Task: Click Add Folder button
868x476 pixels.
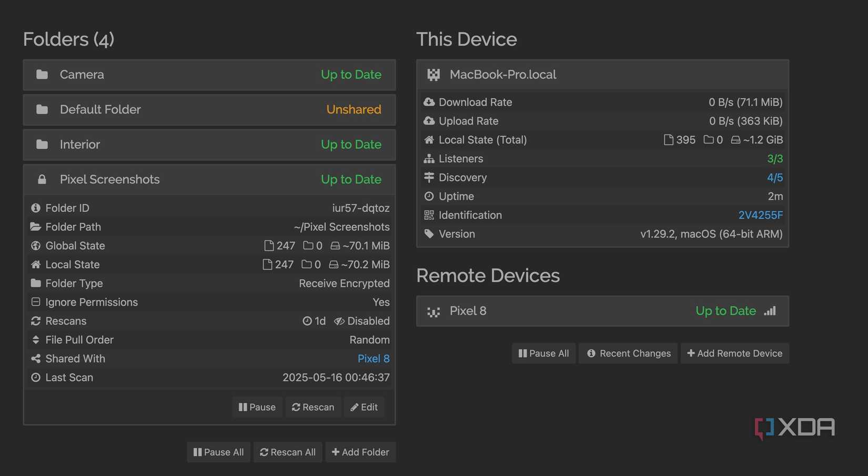Action: (360, 452)
